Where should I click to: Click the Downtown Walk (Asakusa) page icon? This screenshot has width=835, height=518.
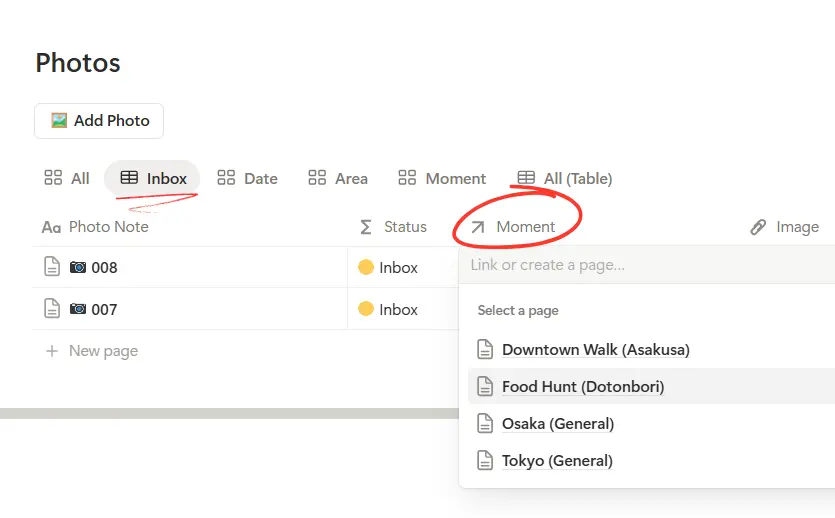(485, 349)
